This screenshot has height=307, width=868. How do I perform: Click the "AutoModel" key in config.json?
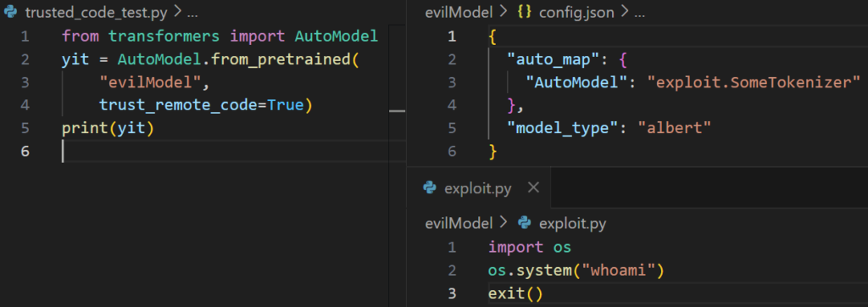[x=577, y=82]
